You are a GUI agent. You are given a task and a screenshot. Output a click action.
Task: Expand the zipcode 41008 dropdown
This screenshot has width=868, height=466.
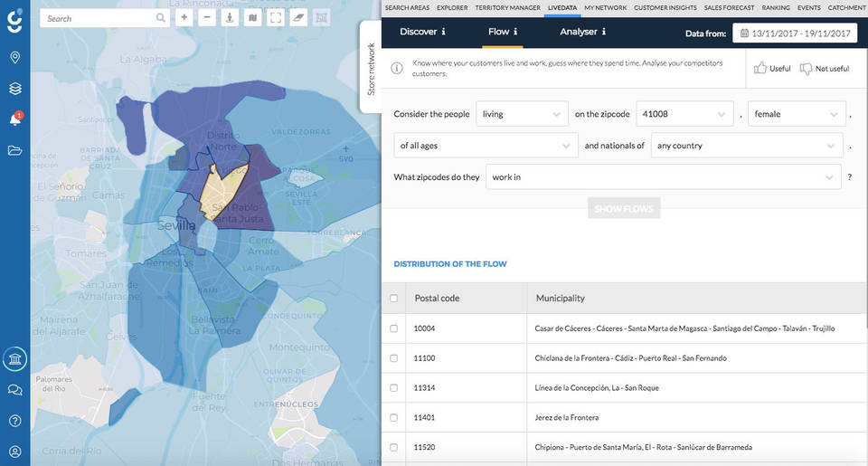684,114
